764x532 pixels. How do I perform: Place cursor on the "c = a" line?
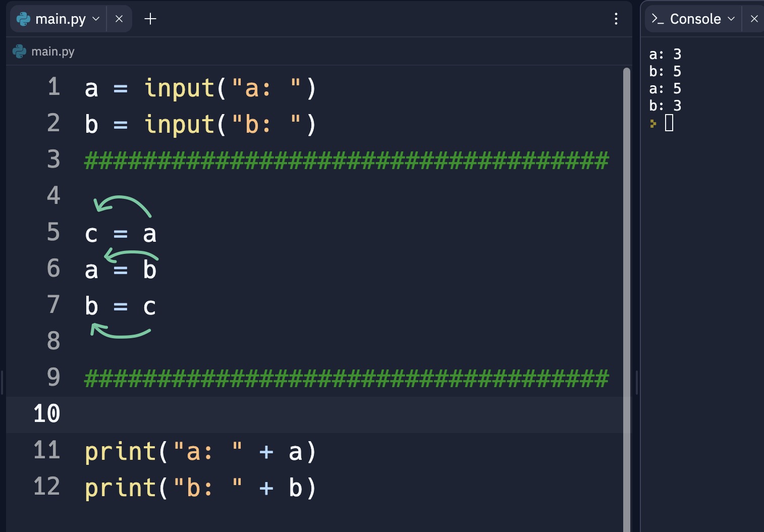(x=121, y=234)
